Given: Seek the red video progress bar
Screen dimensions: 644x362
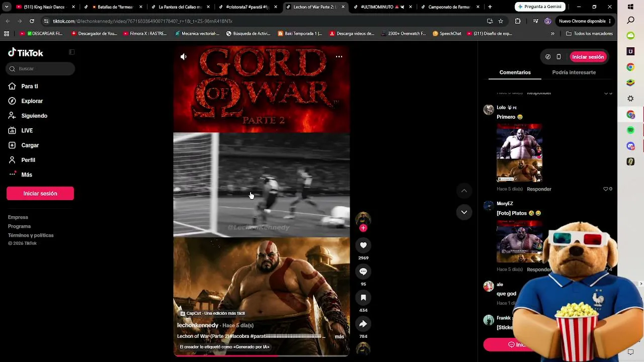Looking at the screenshot, I should [262, 355].
